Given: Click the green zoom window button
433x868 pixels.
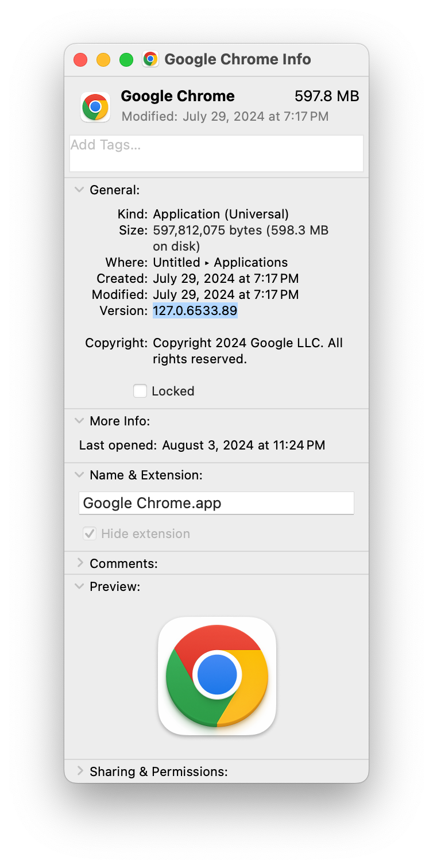Looking at the screenshot, I should [x=126, y=59].
